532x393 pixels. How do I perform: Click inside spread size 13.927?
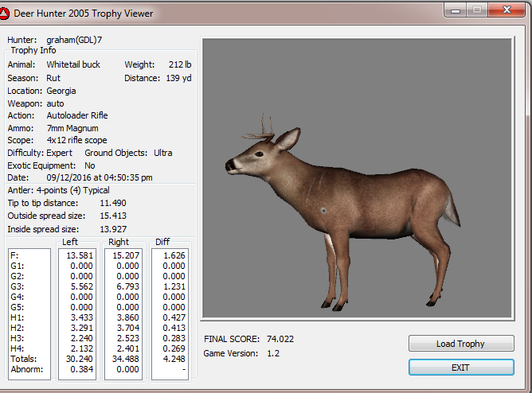click(x=113, y=229)
